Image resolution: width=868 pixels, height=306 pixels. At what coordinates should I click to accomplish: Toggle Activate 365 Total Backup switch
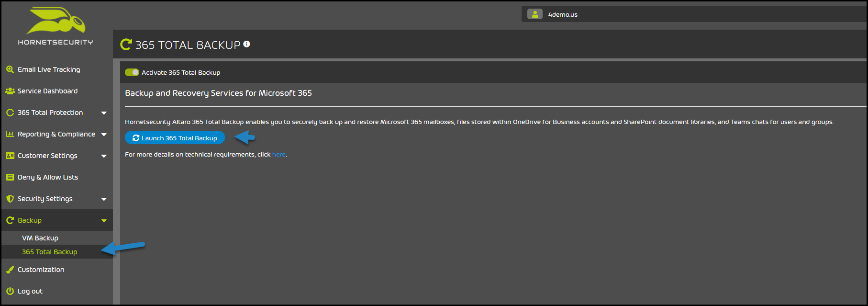[x=132, y=72]
